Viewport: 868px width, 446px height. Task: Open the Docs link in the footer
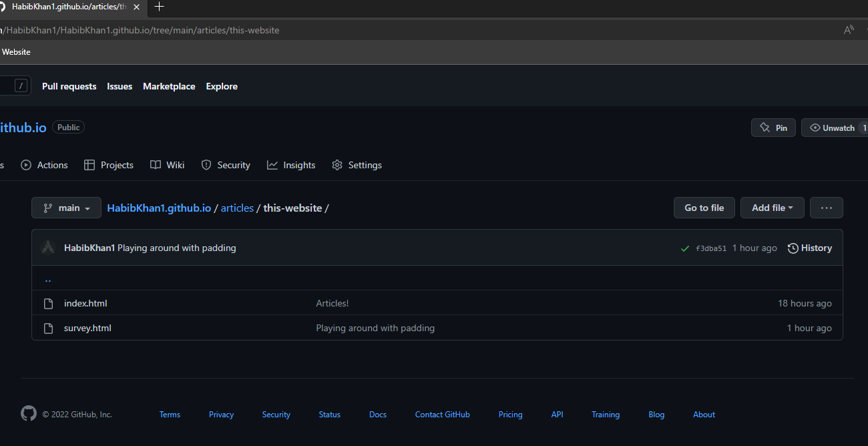[x=378, y=415]
